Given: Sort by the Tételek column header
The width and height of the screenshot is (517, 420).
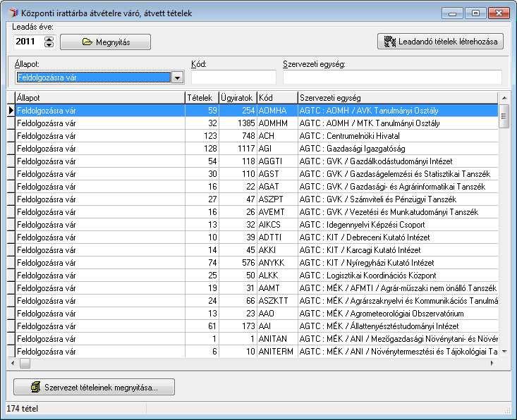Looking at the screenshot, I should (202, 98).
